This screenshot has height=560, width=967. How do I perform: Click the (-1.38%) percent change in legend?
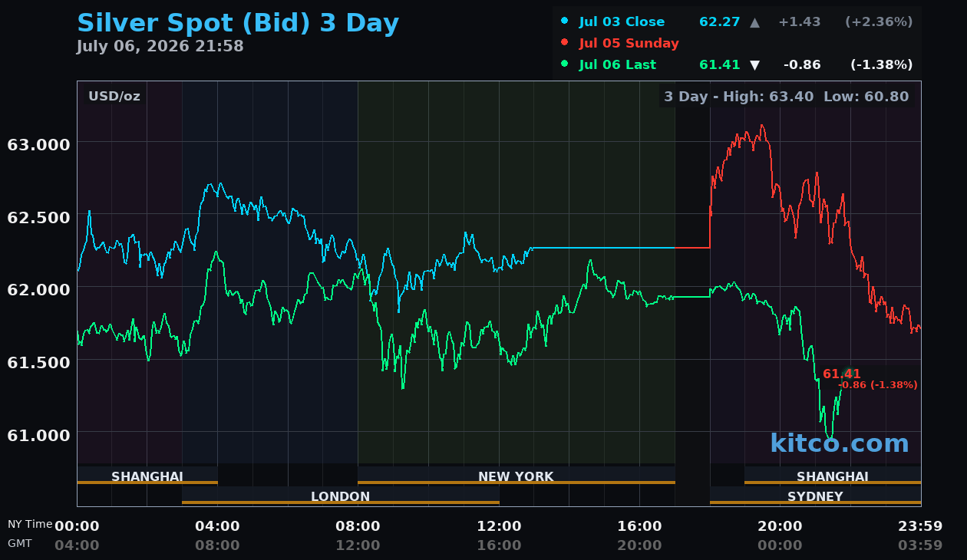(x=881, y=65)
